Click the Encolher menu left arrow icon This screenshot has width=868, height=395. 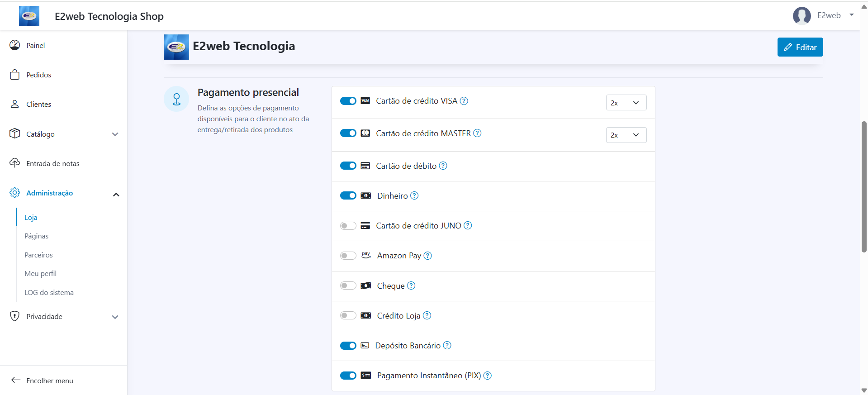coord(16,380)
